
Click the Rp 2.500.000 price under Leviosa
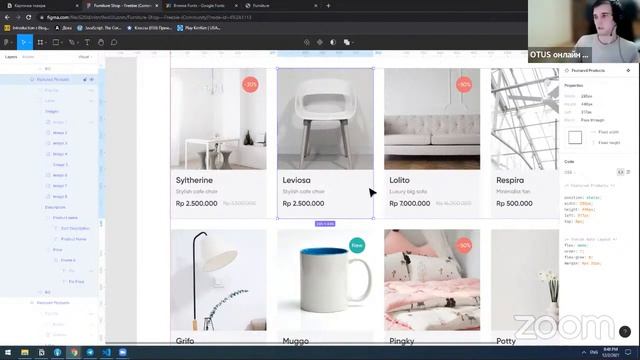click(303, 203)
